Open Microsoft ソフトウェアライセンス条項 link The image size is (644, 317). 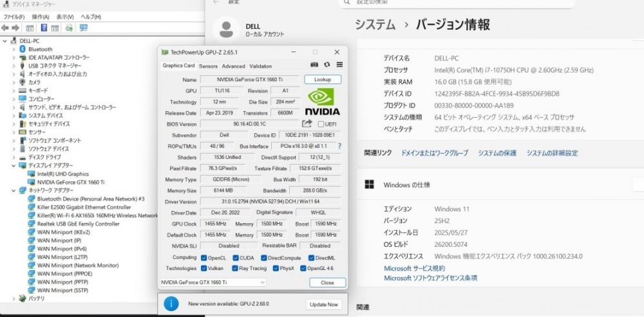[x=430, y=278]
